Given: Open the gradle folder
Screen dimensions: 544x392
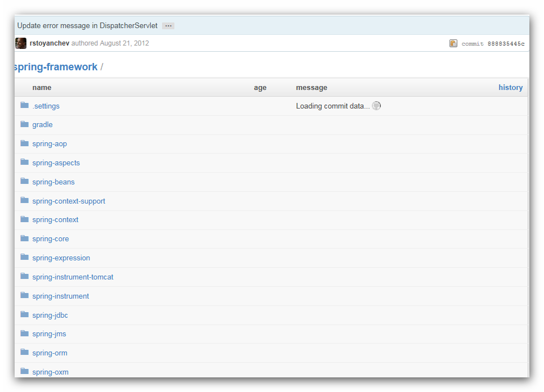Looking at the screenshot, I should coord(42,125).
